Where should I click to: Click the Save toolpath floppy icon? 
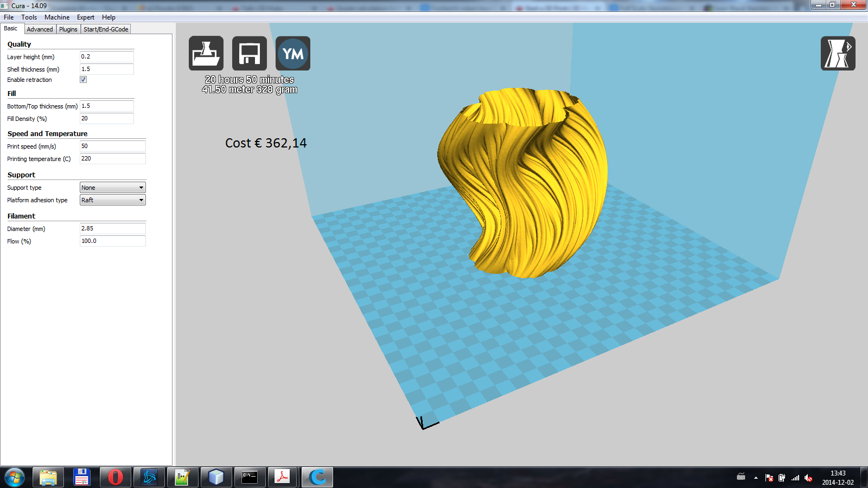[250, 53]
